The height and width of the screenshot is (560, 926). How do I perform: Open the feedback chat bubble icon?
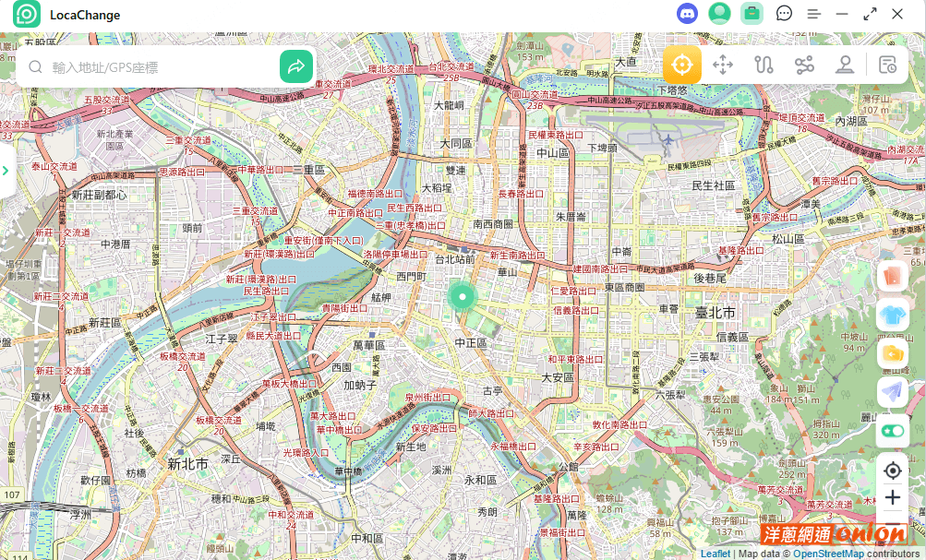pos(784,14)
